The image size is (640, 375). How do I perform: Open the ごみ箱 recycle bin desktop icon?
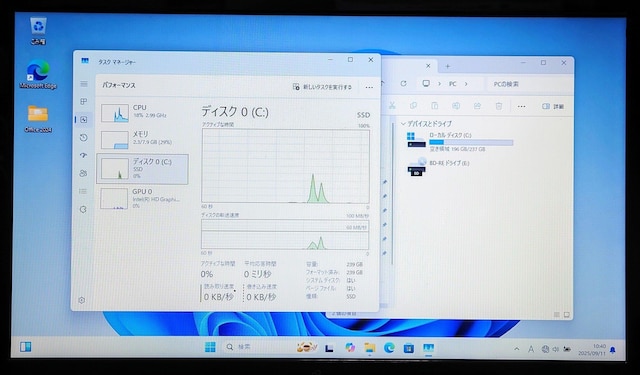(x=38, y=31)
